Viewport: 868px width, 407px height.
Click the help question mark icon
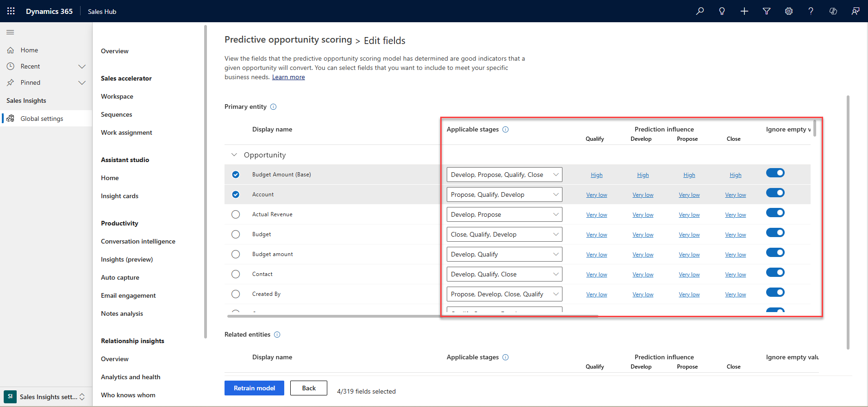pos(811,11)
